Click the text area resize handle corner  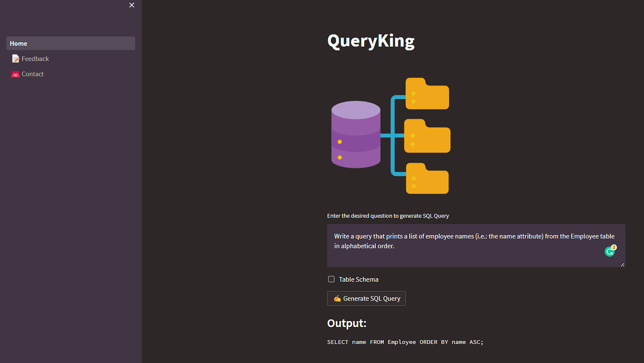point(623,265)
